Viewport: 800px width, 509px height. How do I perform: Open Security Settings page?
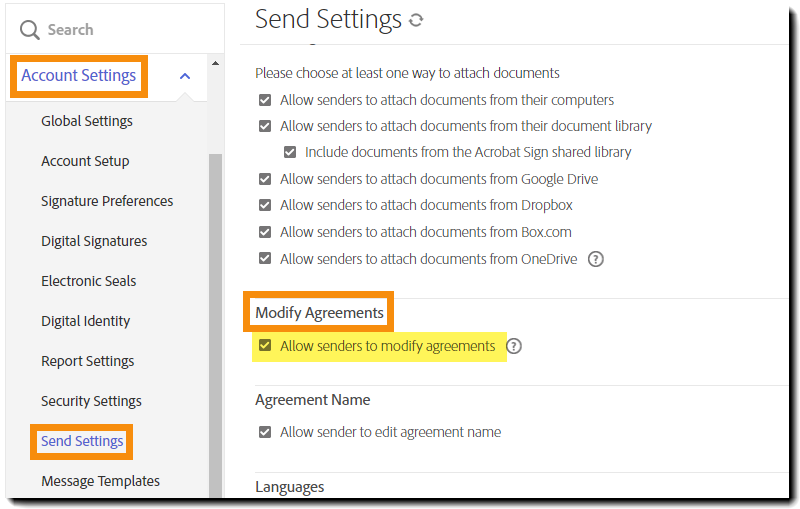[91, 401]
